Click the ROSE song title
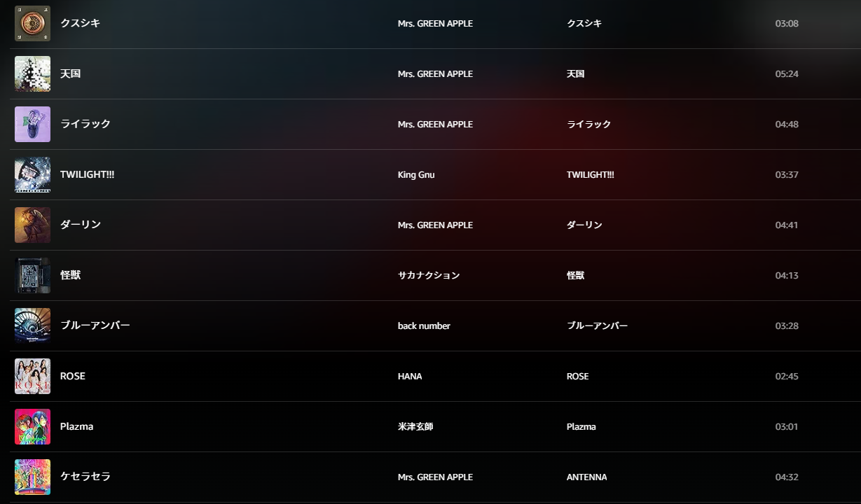The width and height of the screenshot is (861, 504). point(73,376)
